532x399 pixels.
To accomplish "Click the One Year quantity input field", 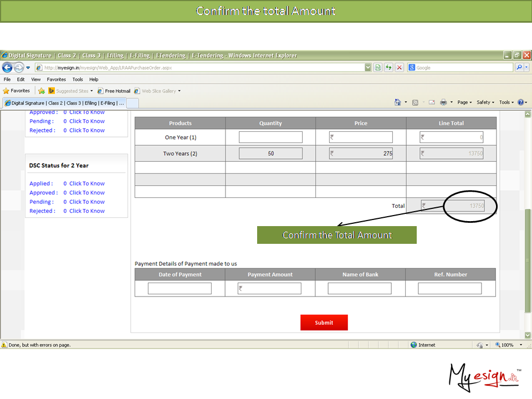I will pos(270,137).
